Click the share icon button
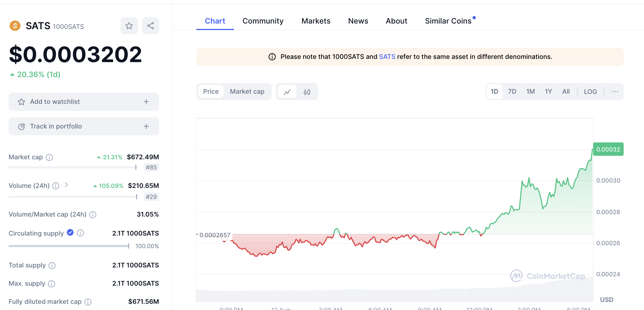The height and width of the screenshot is (310, 644). (x=150, y=26)
